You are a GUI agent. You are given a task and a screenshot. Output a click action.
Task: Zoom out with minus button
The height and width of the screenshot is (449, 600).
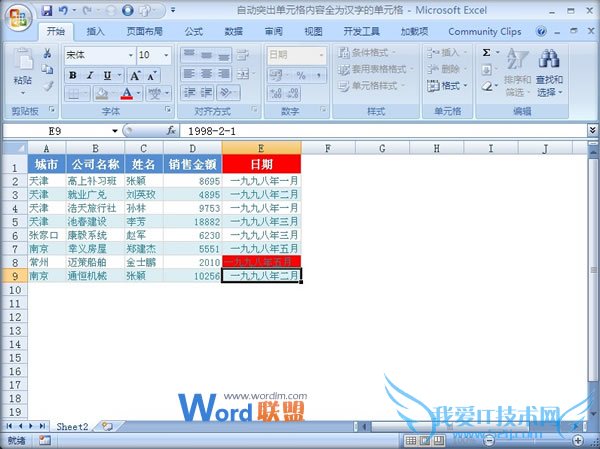tap(489, 441)
